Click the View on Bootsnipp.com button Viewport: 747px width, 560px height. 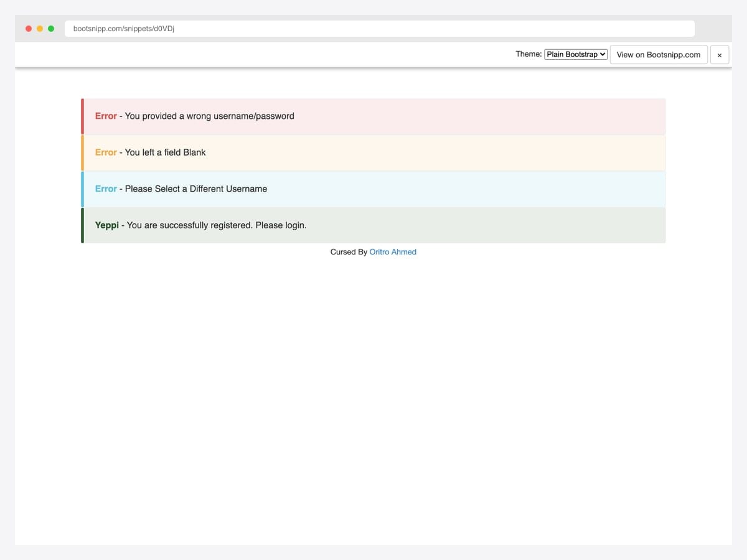pos(659,55)
